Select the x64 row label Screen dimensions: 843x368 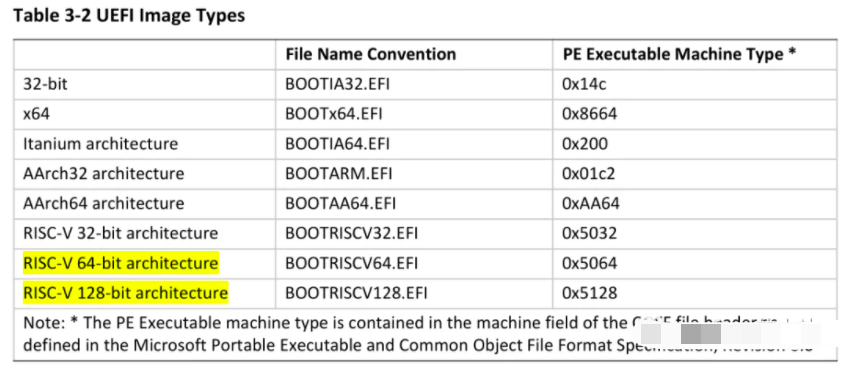(x=35, y=114)
